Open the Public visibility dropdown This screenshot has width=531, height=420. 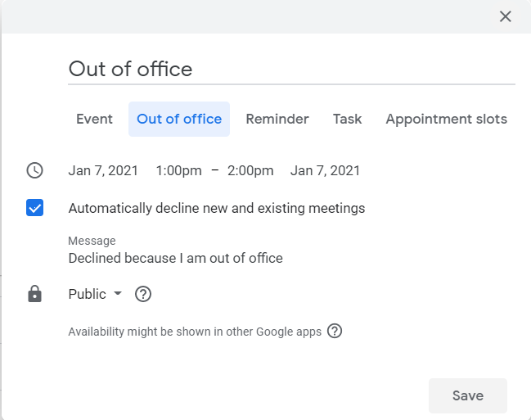pos(95,294)
